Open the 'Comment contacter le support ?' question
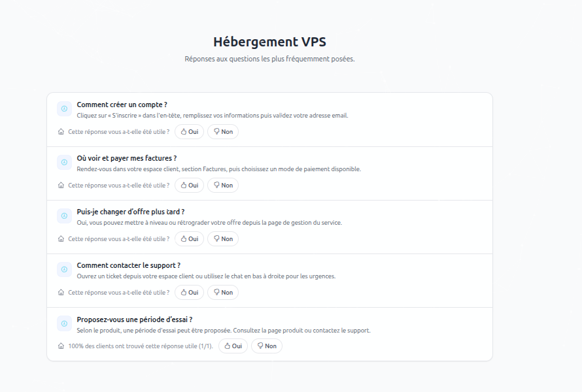Viewport: 582px width, 392px height. tap(129, 265)
